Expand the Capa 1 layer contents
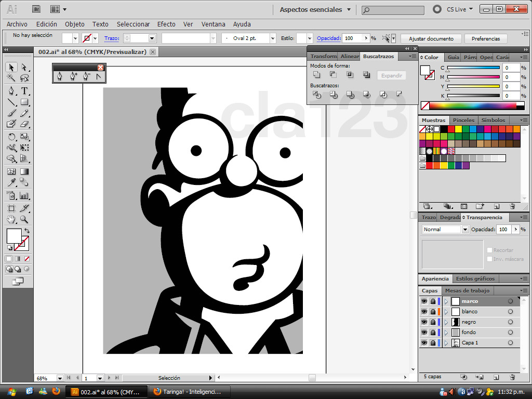The height and width of the screenshot is (399, 532). [x=446, y=343]
